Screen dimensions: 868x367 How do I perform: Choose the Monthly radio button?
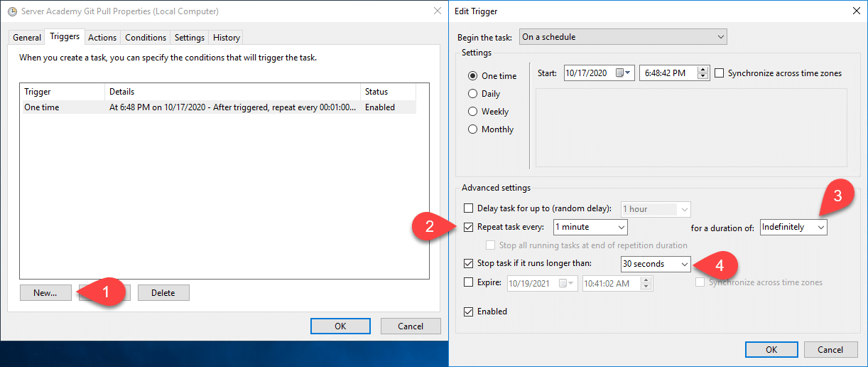click(473, 129)
